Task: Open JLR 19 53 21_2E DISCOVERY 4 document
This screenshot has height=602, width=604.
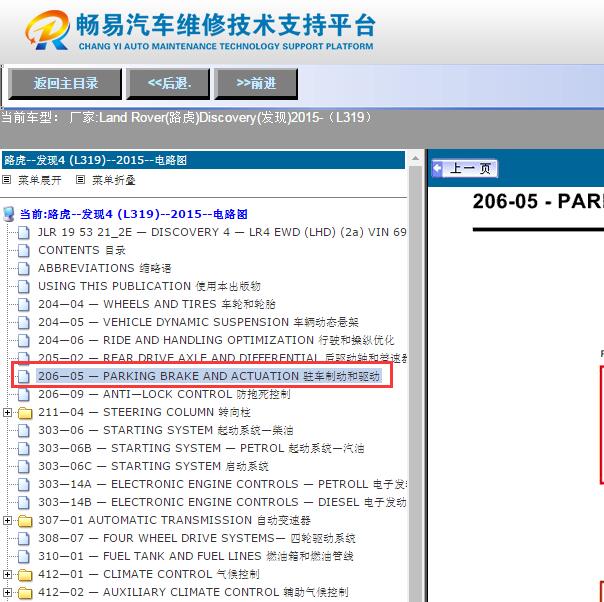Action: pos(222,232)
